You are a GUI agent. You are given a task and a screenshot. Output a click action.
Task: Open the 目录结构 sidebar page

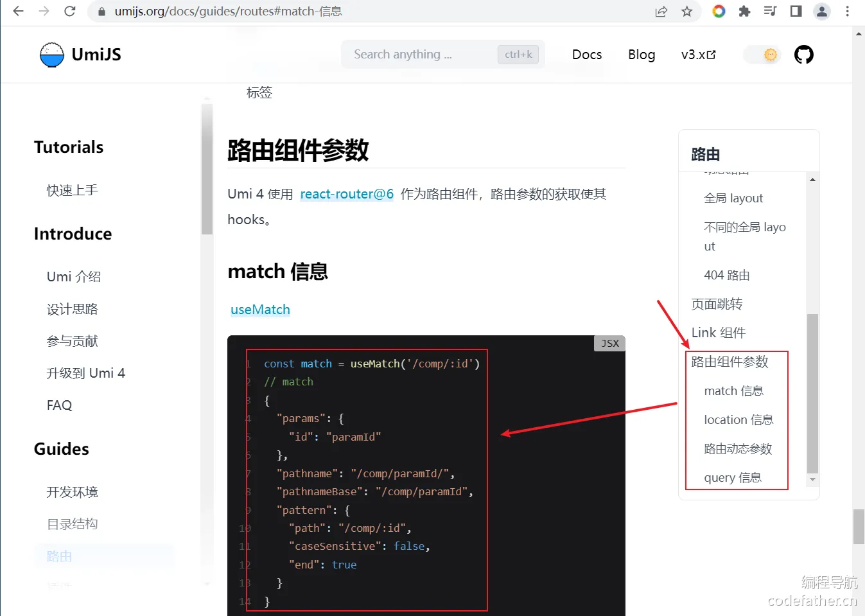[72, 524]
